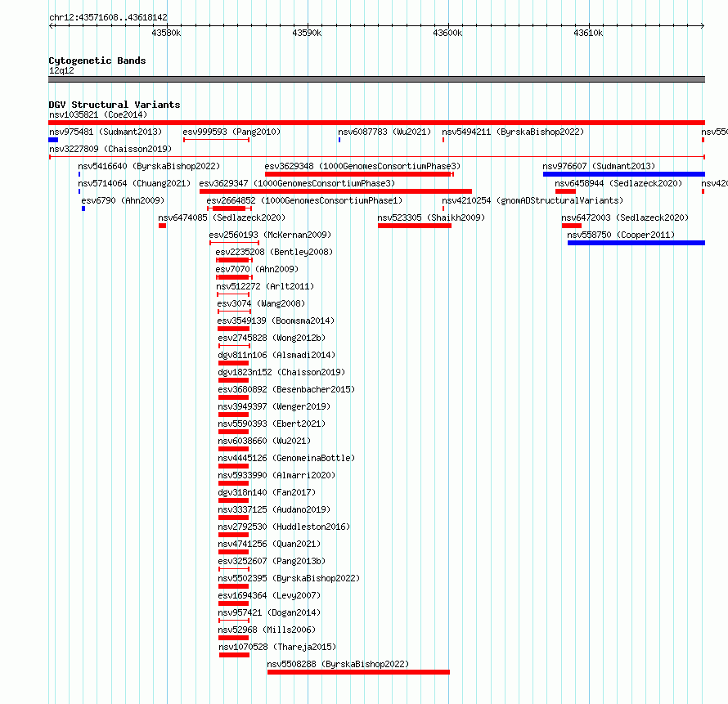This screenshot has width=728, height=704.
Task: Select nsv5416640 (ByrskaBishop2022) label
Action: (149, 166)
